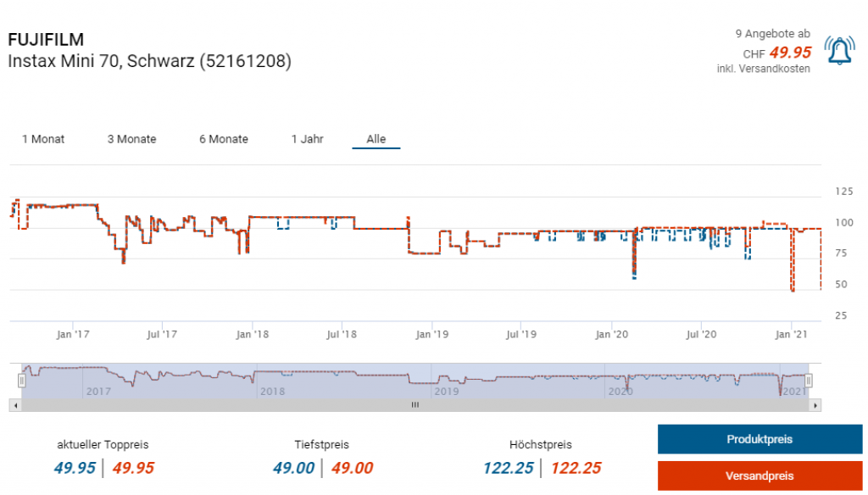Click the navigator scrollbar center grip
The width and height of the screenshot is (868, 495).
pos(415,406)
